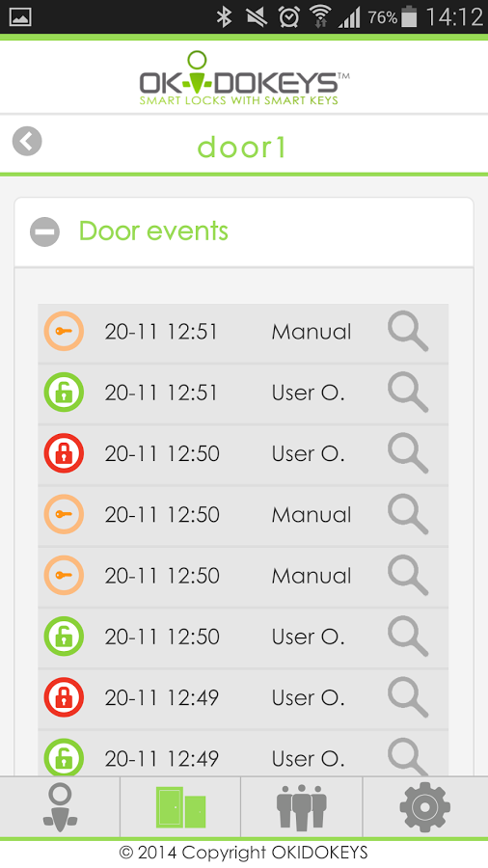View details of the 12:50 locked event
488x868 pixels.
click(408, 453)
